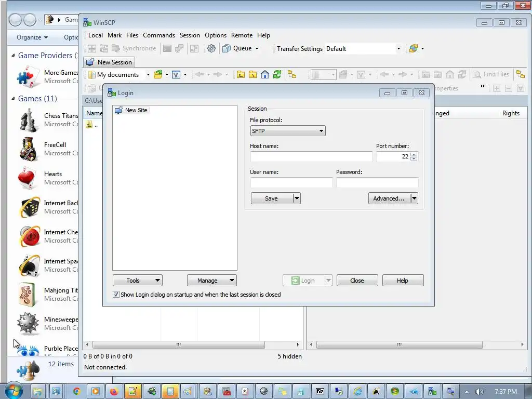This screenshot has width=532, height=399.
Task: Click the Password input field
Action: pyautogui.click(x=377, y=182)
